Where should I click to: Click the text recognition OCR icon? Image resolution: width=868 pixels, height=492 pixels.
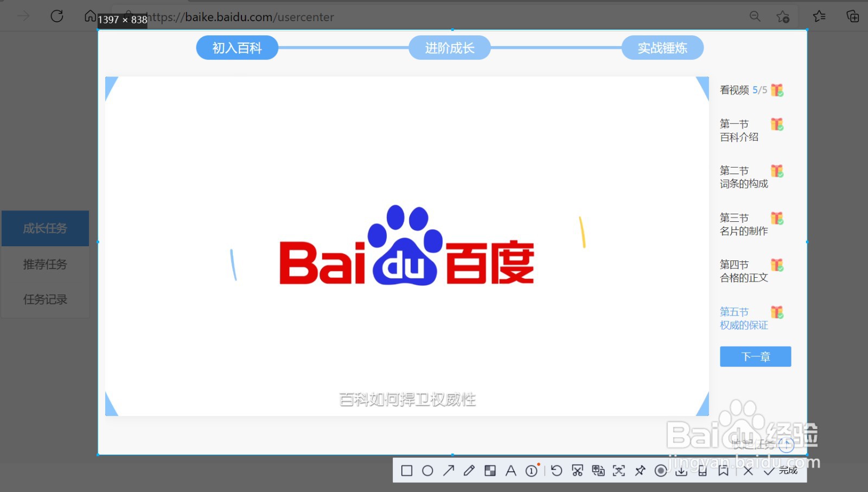point(619,470)
